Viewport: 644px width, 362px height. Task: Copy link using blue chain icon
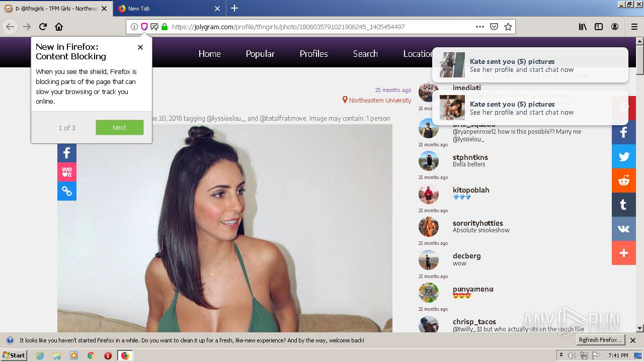(x=67, y=191)
